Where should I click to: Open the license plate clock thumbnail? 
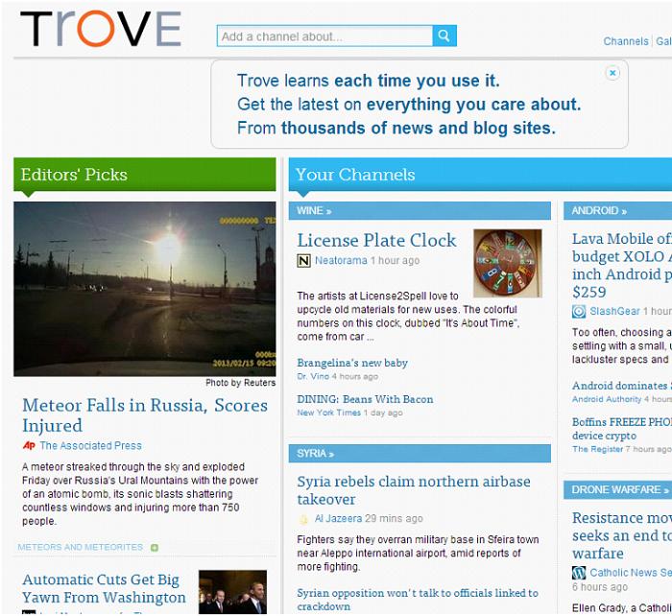click(x=507, y=263)
